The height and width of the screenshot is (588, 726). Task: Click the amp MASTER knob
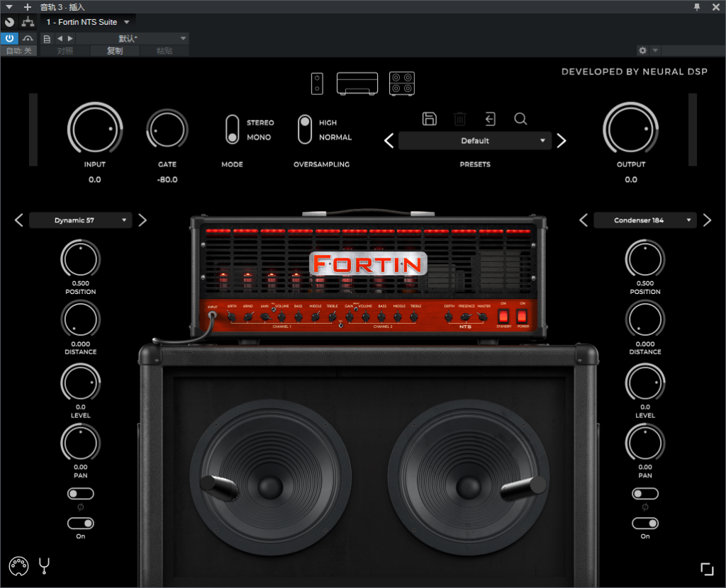[x=483, y=317]
